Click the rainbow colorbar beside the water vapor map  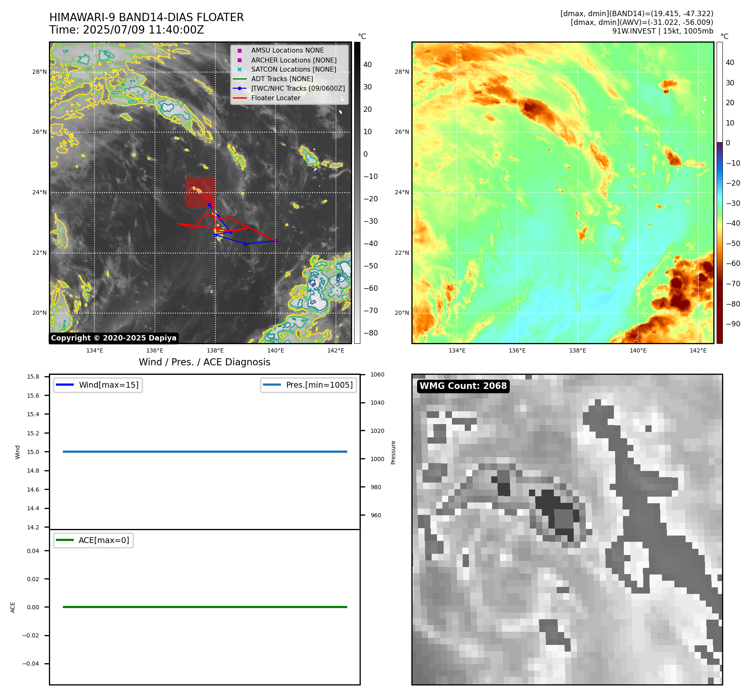(x=720, y=193)
